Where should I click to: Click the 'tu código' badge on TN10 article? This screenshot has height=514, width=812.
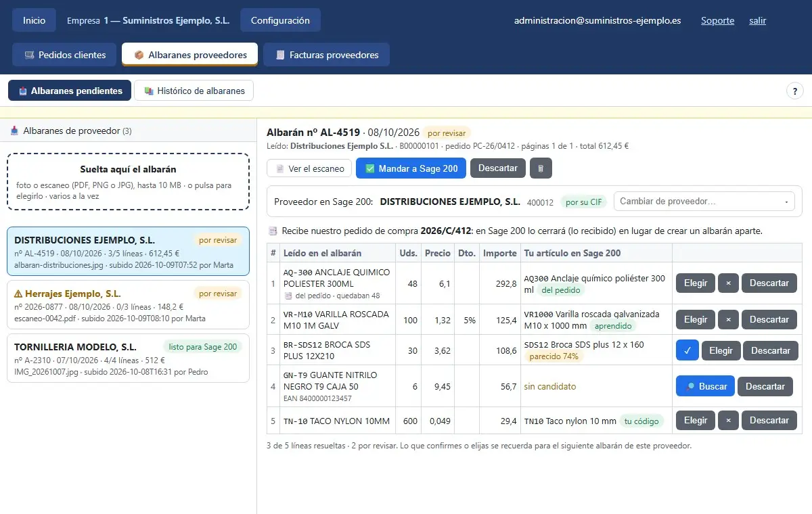click(x=641, y=421)
